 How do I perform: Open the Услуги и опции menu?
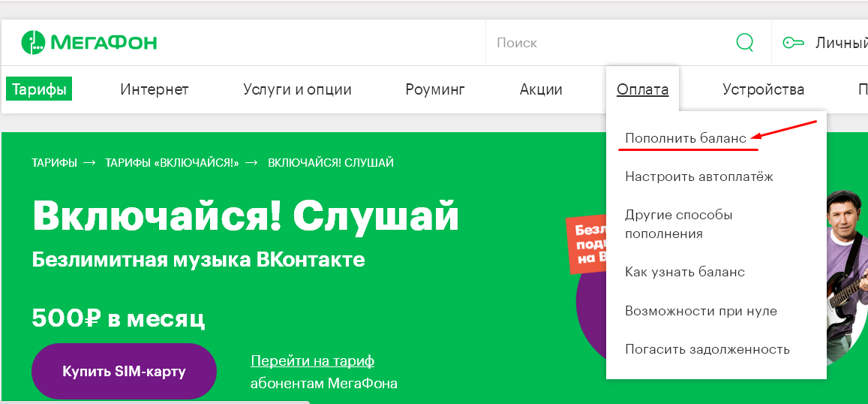[x=297, y=89]
